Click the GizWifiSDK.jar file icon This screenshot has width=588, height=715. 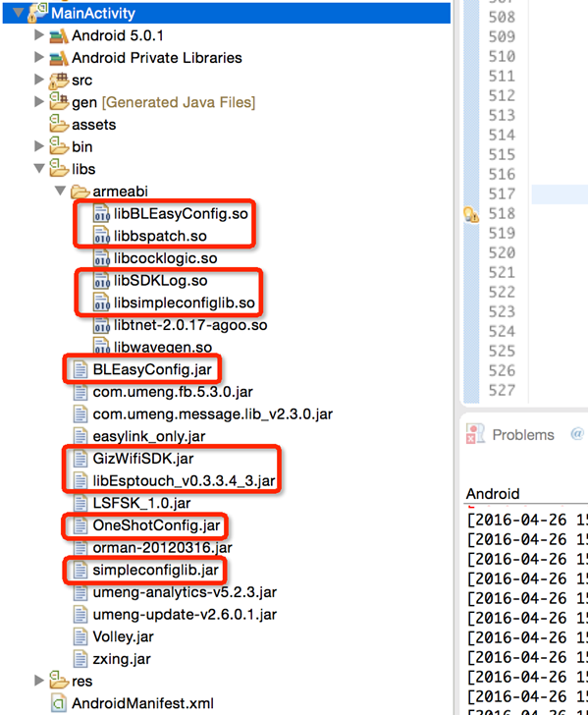point(80,459)
